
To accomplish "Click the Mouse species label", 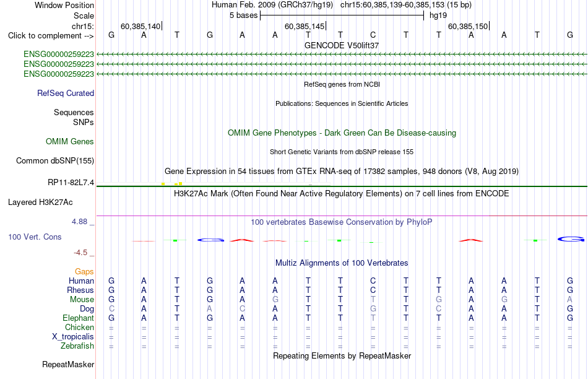I will click(82, 300).
